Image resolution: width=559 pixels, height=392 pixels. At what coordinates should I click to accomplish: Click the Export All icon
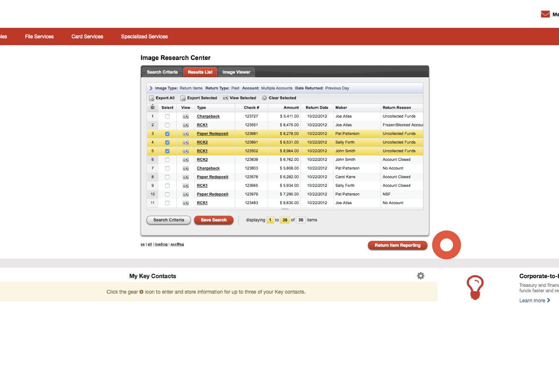coord(152,98)
